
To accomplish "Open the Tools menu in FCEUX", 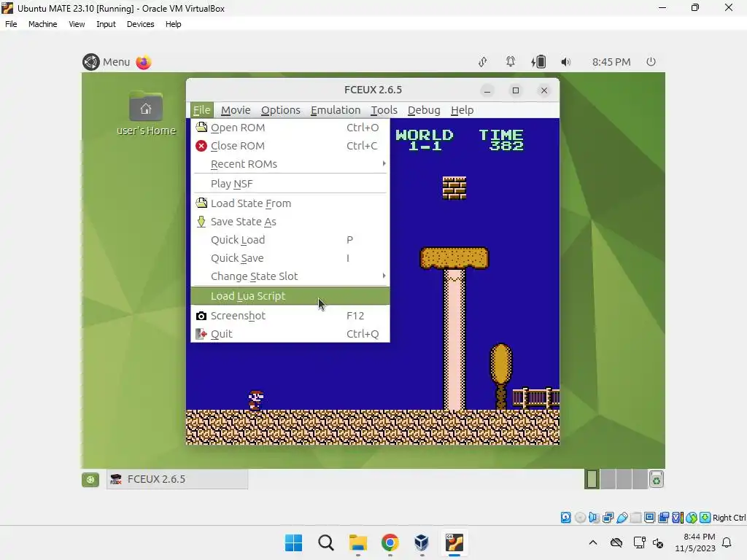I will 384,110.
